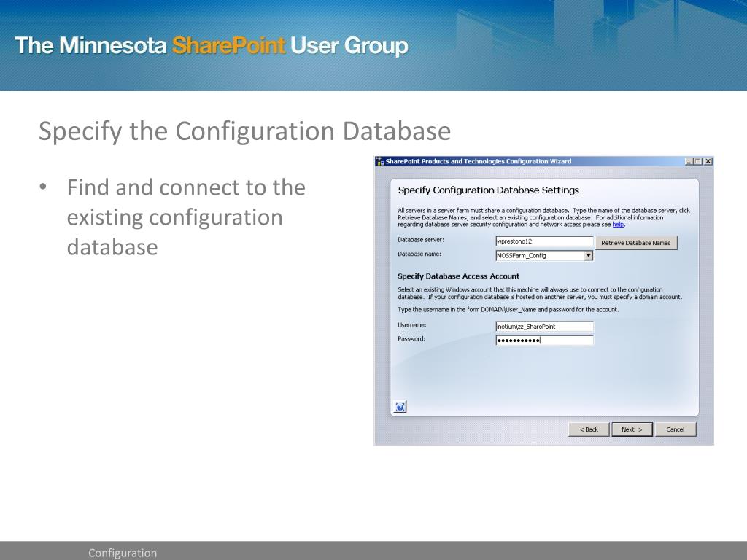Select the Username text field

544,327
